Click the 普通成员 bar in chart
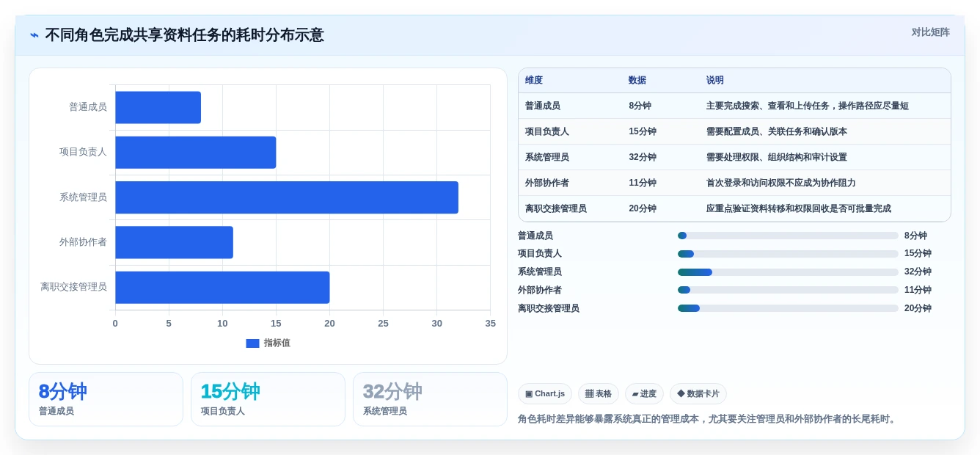980x455 pixels. pos(158,107)
